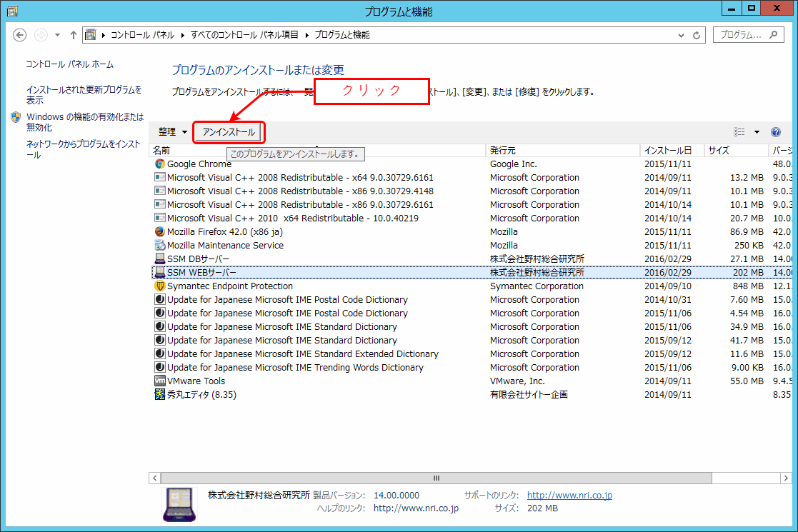The image size is (798, 532).
Task: Click the 秀丸エディタ (8.35) icon
Action: click(x=160, y=394)
